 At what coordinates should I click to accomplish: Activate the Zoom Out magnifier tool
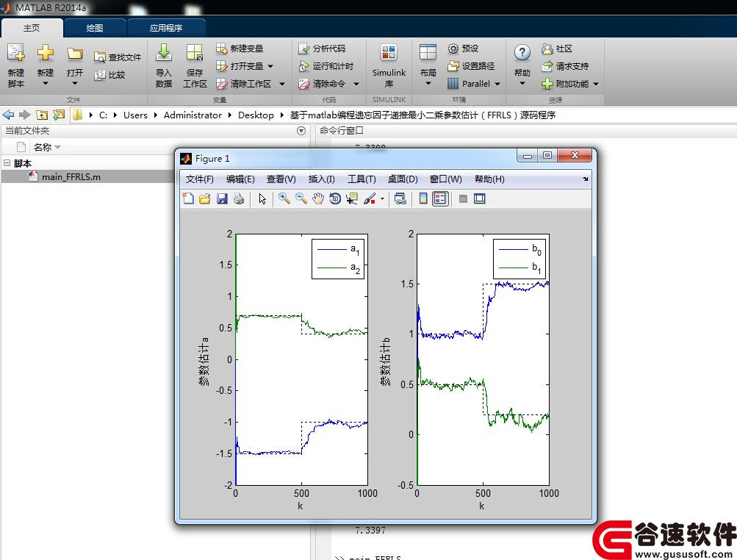tap(301, 198)
